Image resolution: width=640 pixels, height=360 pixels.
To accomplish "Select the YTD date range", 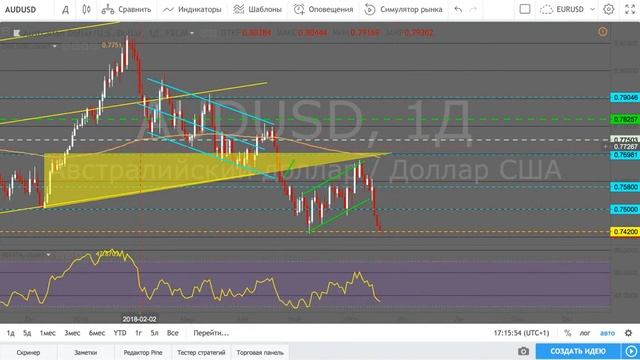I will click(120, 333).
